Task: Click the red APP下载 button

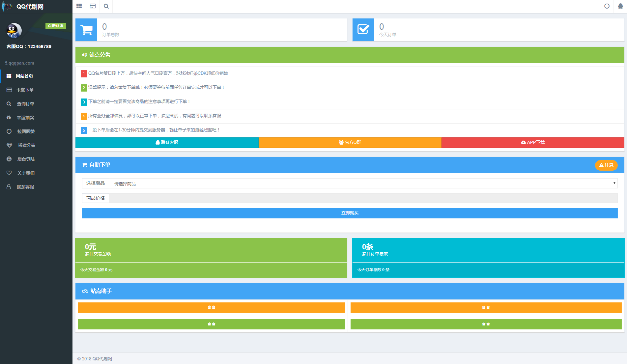Action: pyautogui.click(x=533, y=143)
